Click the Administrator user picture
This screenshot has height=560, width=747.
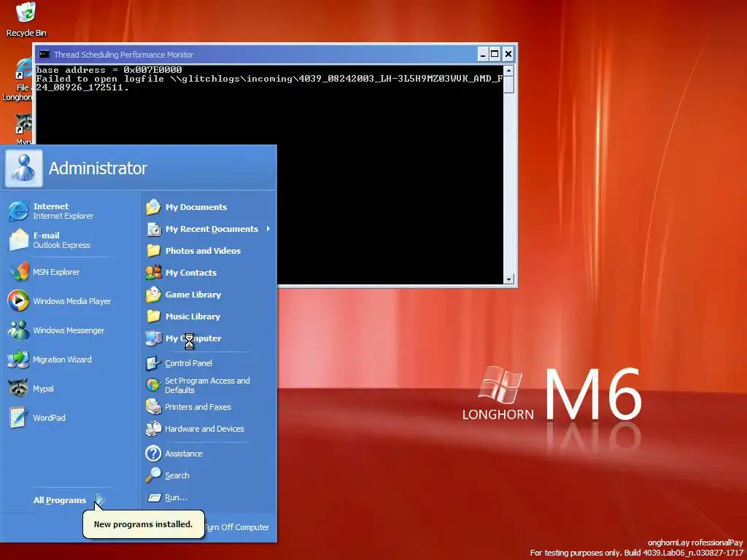[x=24, y=168]
